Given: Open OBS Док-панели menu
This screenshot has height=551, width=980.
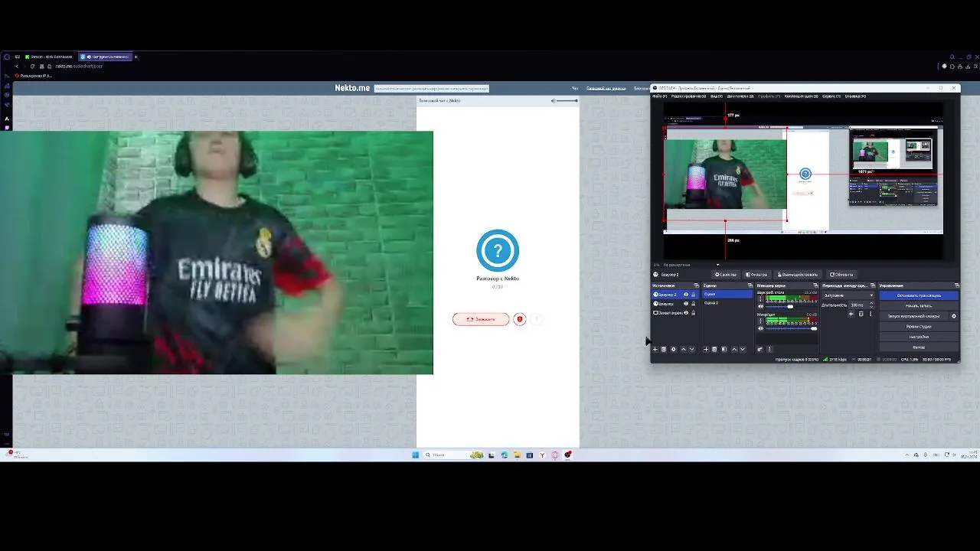Looking at the screenshot, I should 740,96.
